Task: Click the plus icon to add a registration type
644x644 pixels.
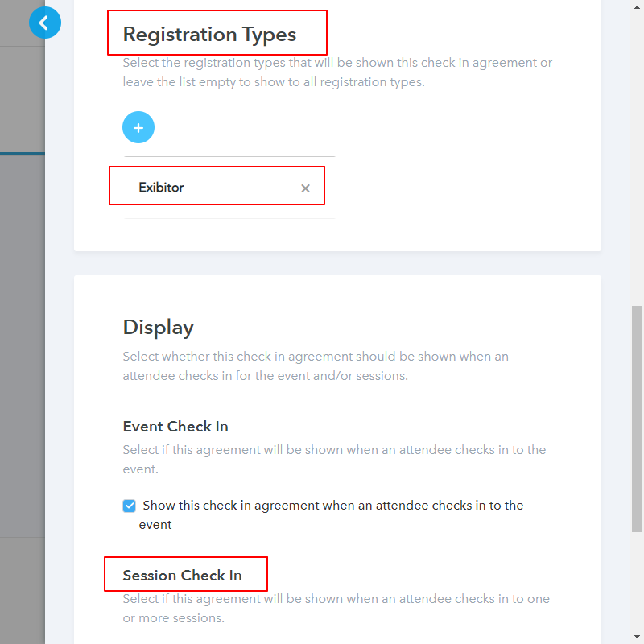Action: (138, 127)
